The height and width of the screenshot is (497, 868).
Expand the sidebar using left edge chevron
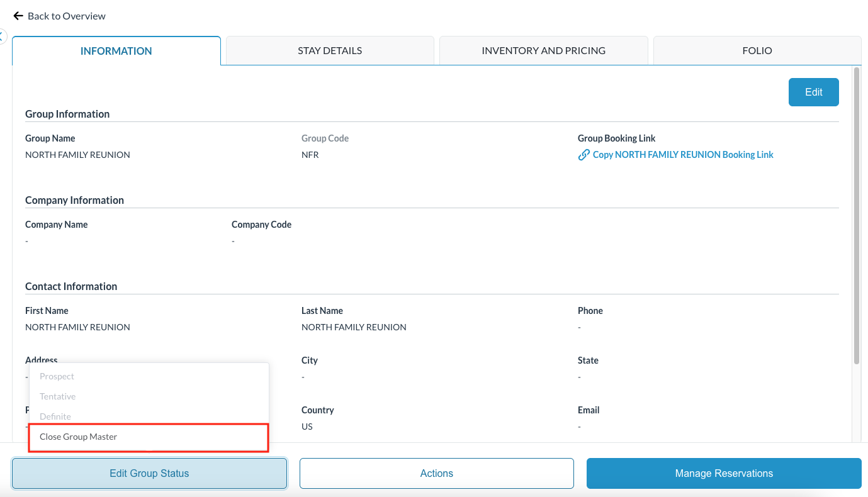(x=3, y=36)
